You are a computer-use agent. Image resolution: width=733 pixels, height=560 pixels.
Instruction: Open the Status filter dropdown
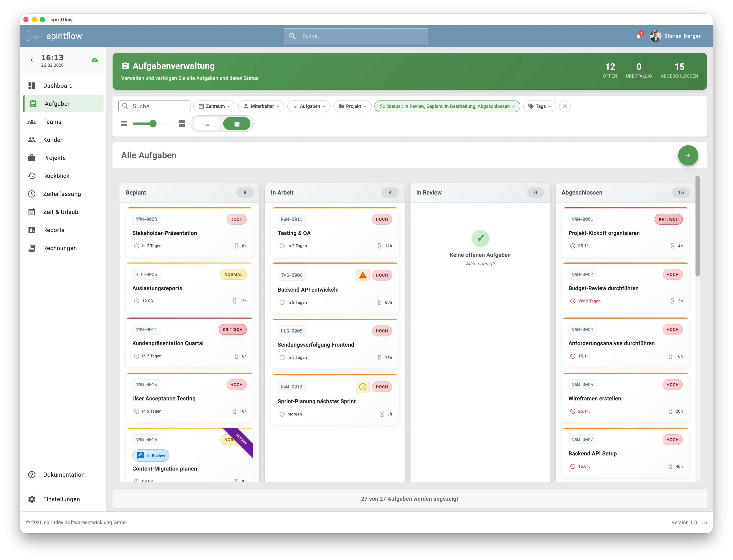tap(447, 106)
